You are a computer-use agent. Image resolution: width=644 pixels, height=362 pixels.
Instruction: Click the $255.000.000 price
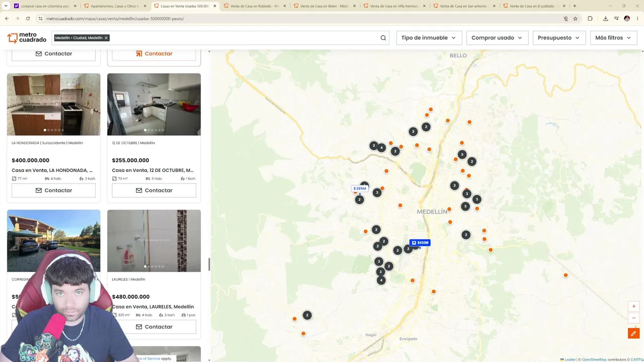pyautogui.click(x=131, y=160)
